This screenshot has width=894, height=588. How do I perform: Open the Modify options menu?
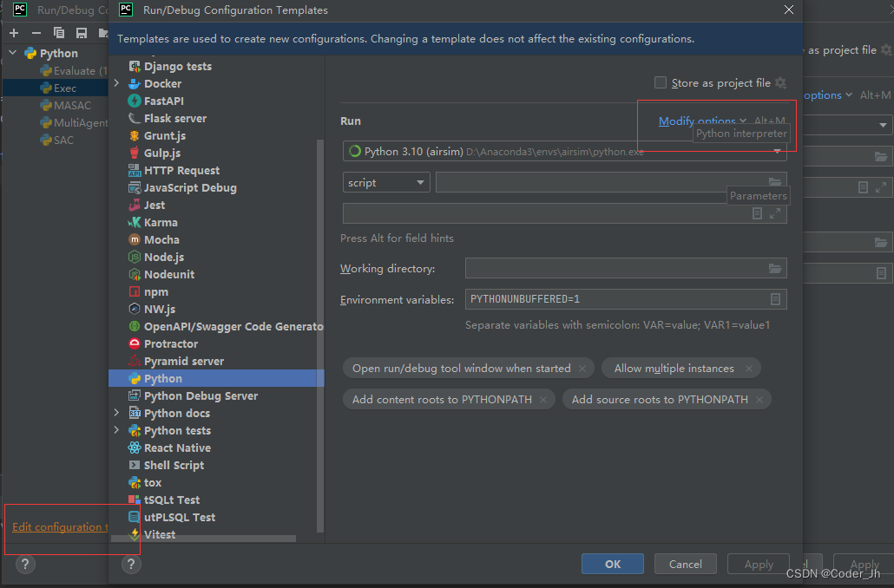pos(702,121)
